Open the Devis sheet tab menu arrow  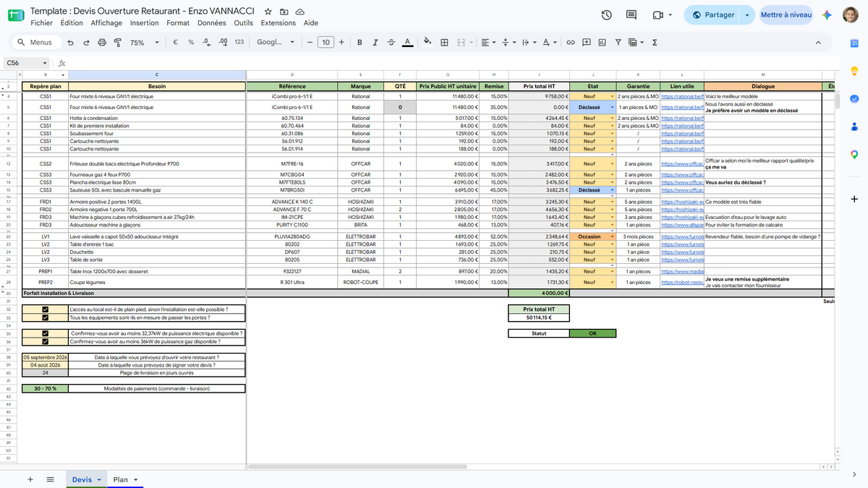pos(98,479)
